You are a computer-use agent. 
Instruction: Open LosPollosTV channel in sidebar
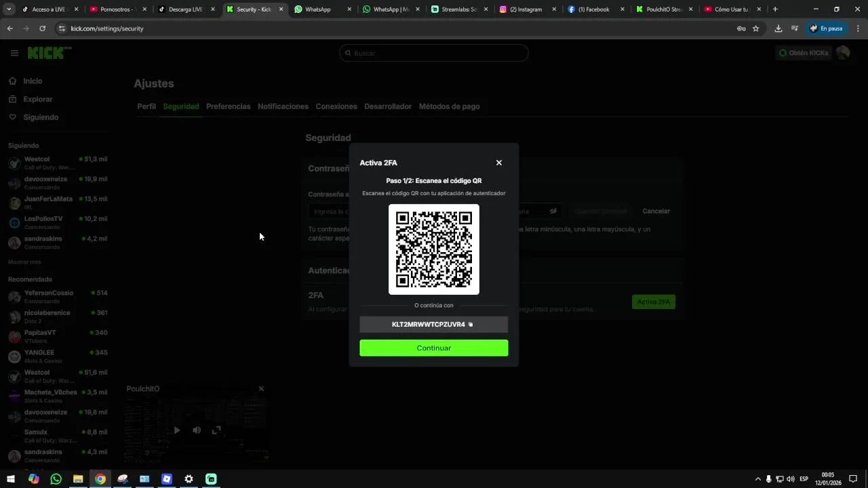tap(58, 222)
